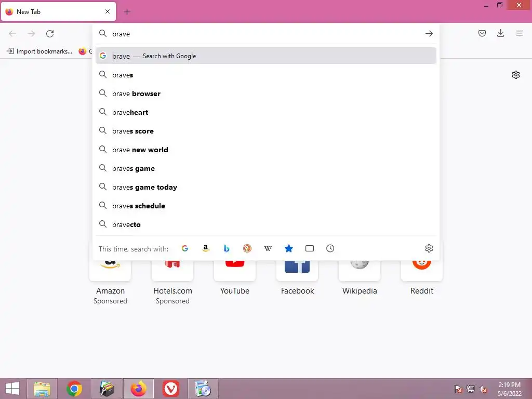Image resolution: width=532 pixels, height=399 pixels.
Task: Open File Explorer from taskbar
Action: (x=42, y=389)
